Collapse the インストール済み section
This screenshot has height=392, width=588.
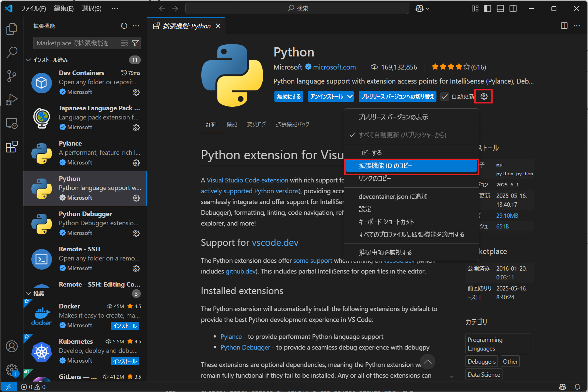click(29, 60)
